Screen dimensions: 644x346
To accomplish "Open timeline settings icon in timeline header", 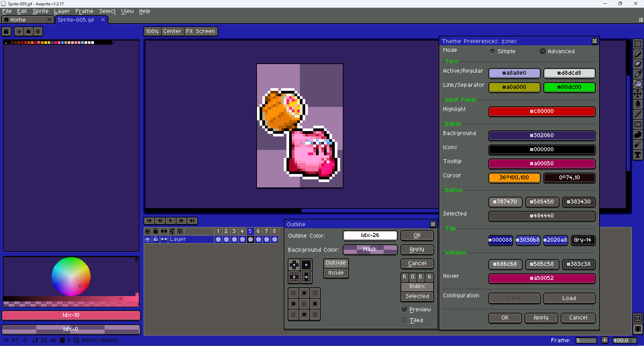I will pyautogui.click(x=172, y=231).
